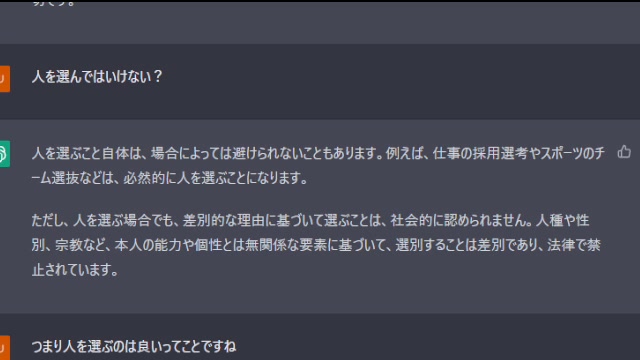Viewport: 640px width, 360px height.
Task: Click the orange avatar beside つまり人を選ぶのは
Action: pos(4,348)
